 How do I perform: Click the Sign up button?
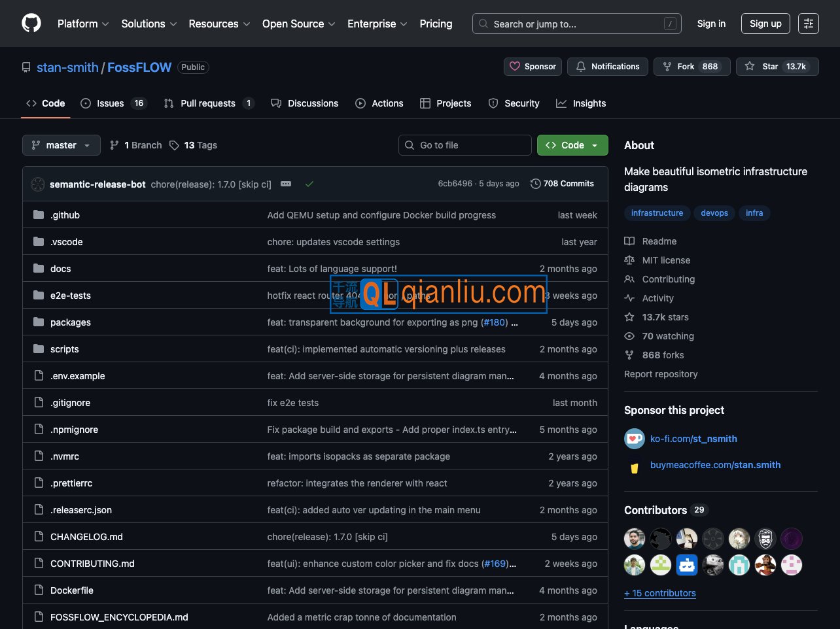765,24
